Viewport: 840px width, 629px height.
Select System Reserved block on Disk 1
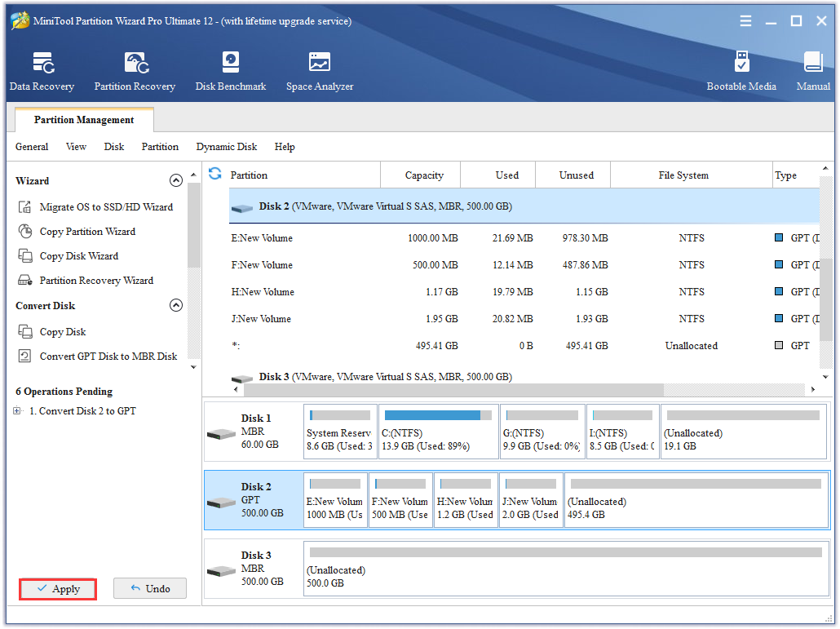(340, 432)
